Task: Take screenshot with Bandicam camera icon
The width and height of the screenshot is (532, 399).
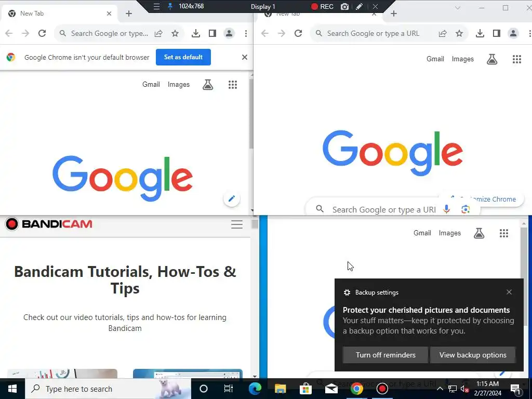Action: pos(345,6)
